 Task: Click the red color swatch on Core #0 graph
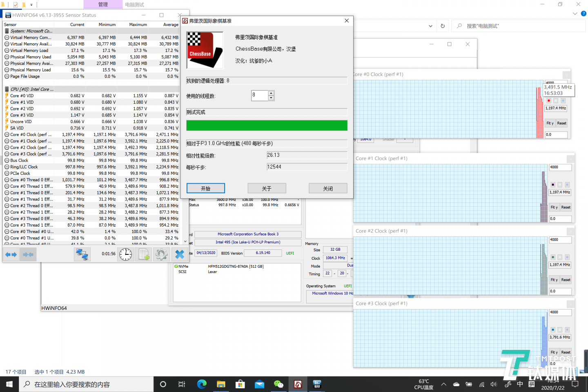click(549, 100)
